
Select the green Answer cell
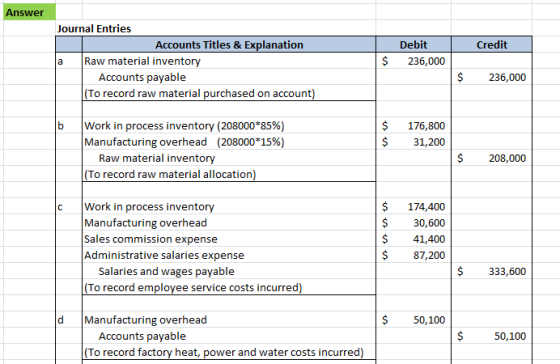point(29,12)
